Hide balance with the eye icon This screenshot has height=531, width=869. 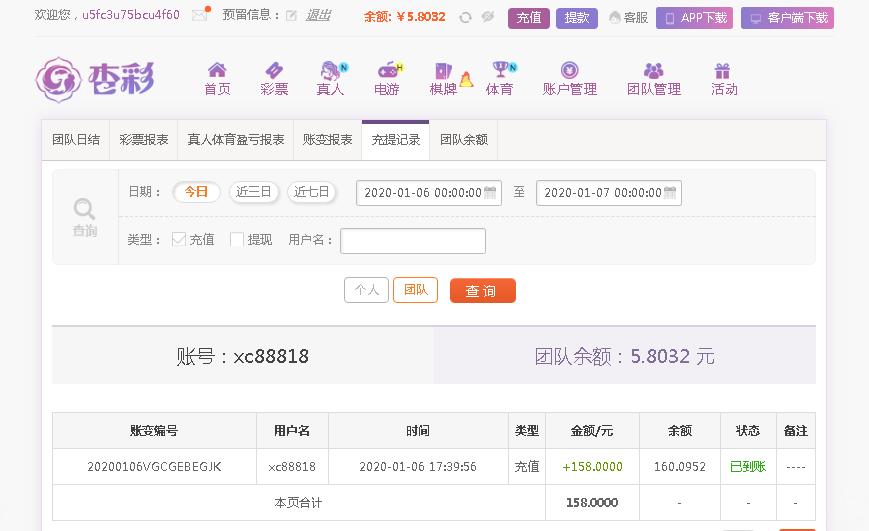(488, 17)
